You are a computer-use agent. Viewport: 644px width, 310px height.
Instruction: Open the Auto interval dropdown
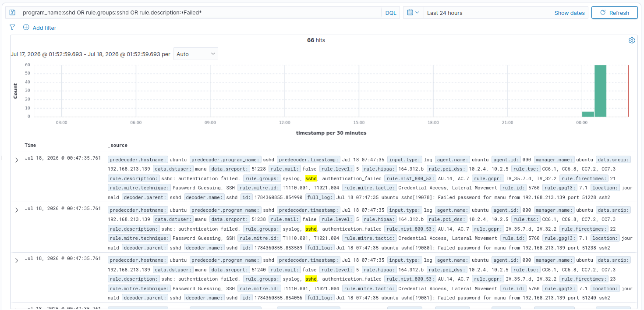196,54
